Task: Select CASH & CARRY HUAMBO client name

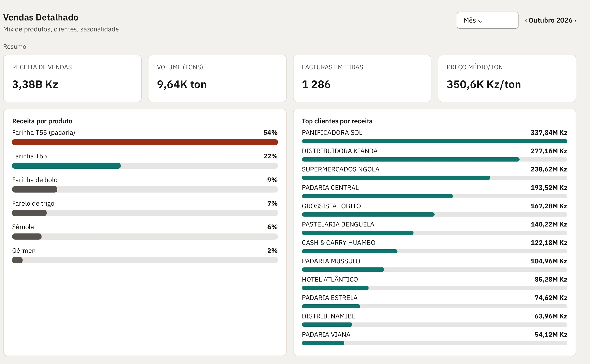Action: click(x=339, y=243)
